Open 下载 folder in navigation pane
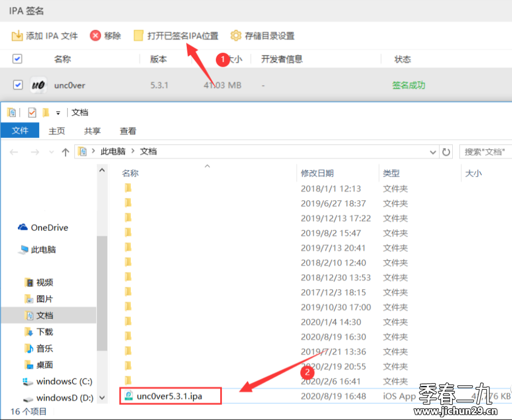The width and height of the screenshot is (512, 420). pos(39,332)
